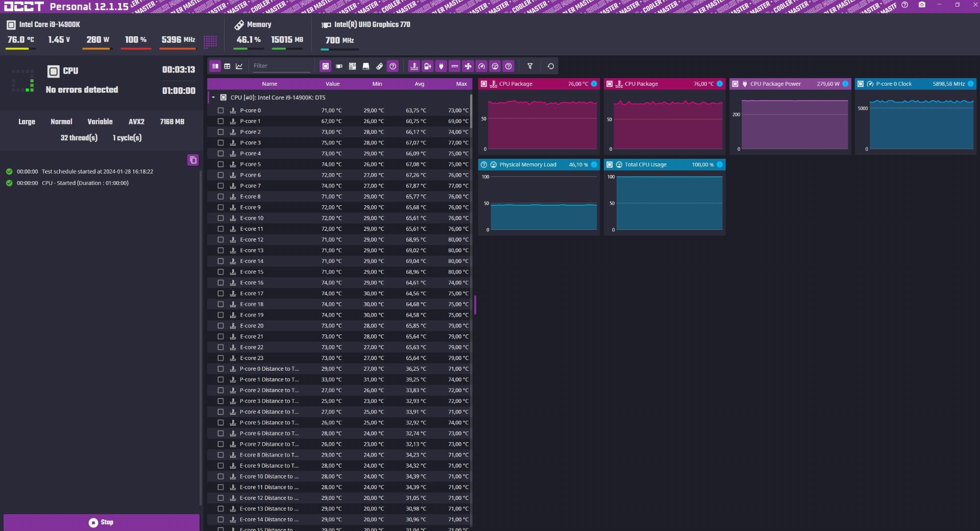Toggle the P-core 0 Clock graph's square button
The image size is (980, 531).
click(861, 84)
